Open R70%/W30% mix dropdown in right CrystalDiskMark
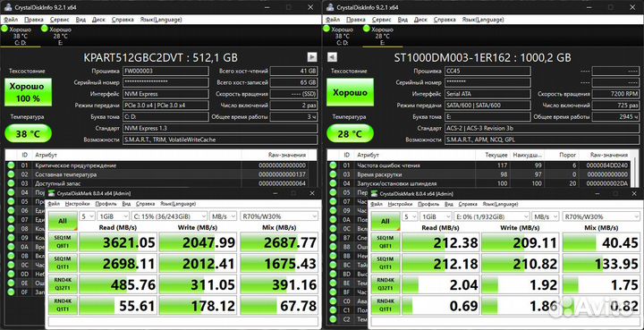The image size is (644, 330). 602,216
